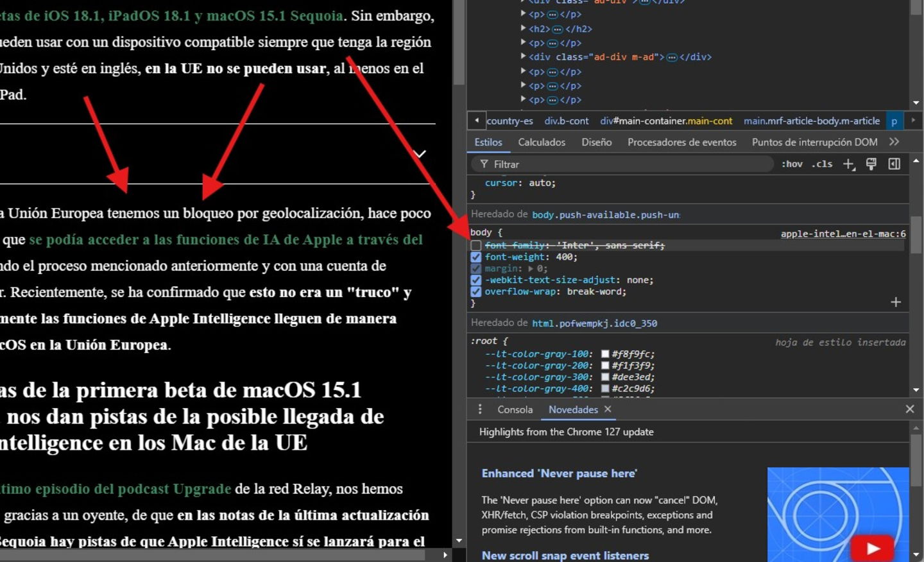Viewport: 924px width, 562px height.
Task: Click the #c2c9d6 color swatch
Action: tap(604, 389)
